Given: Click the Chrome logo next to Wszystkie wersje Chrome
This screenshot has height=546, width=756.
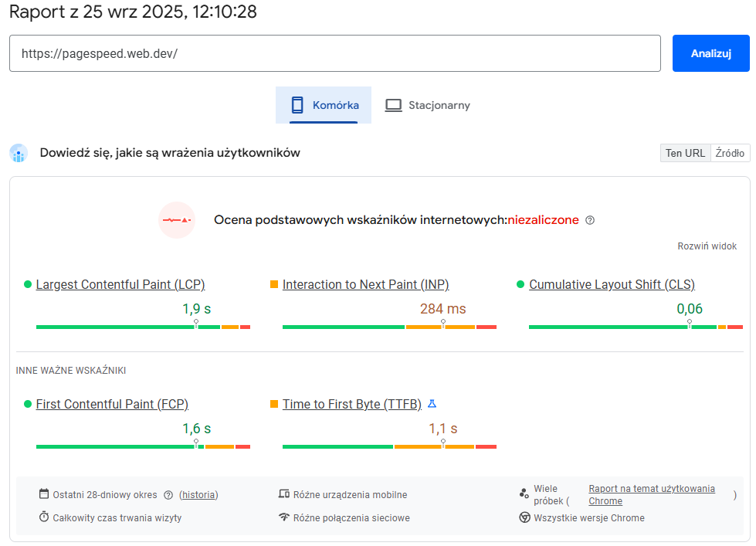Looking at the screenshot, I should pyautogui.click(x=524, y=518).
